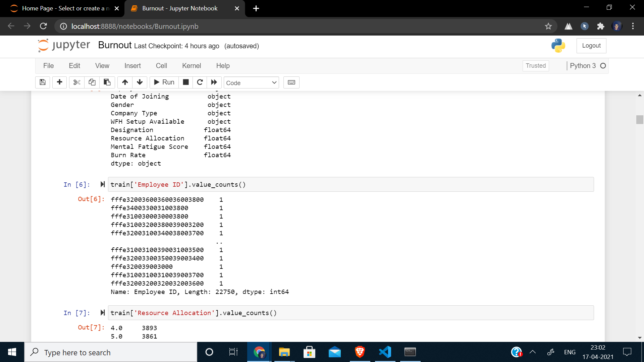This screenshot has height=362, width=644.
Task: Toggle the Trusted notebook indicator
Action: [x=535, y=66]
